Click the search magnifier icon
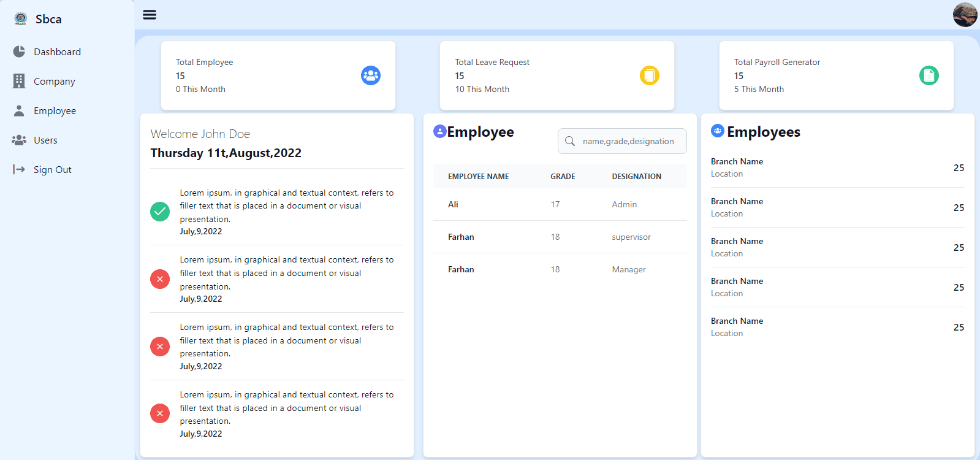980x460 pixels. [x=570, y=141]
